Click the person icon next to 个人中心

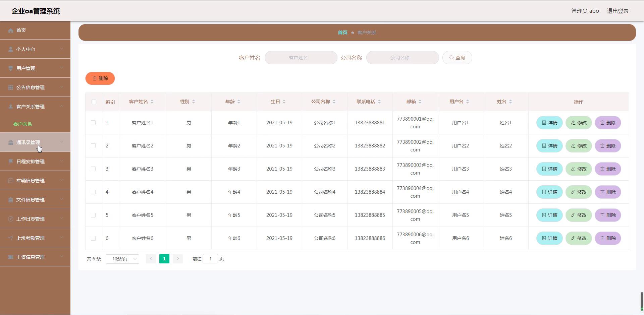pos(11,50)
